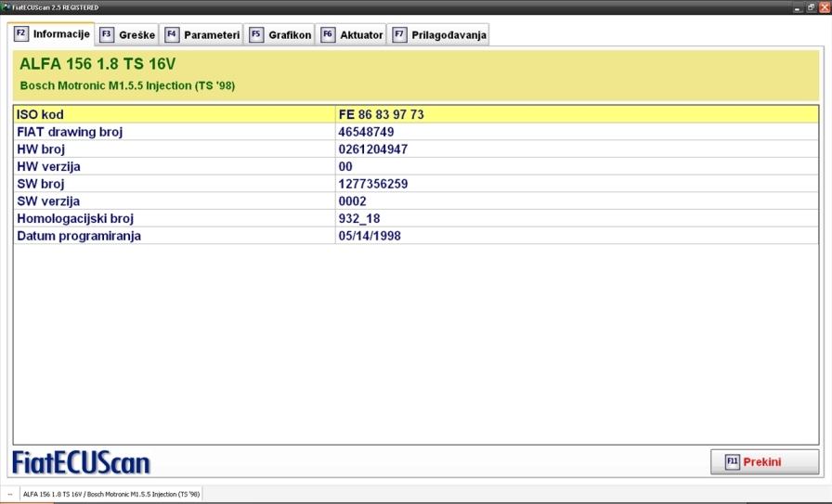
Task: Minimize the FiatECUScan window
Action: coord(797,7)
